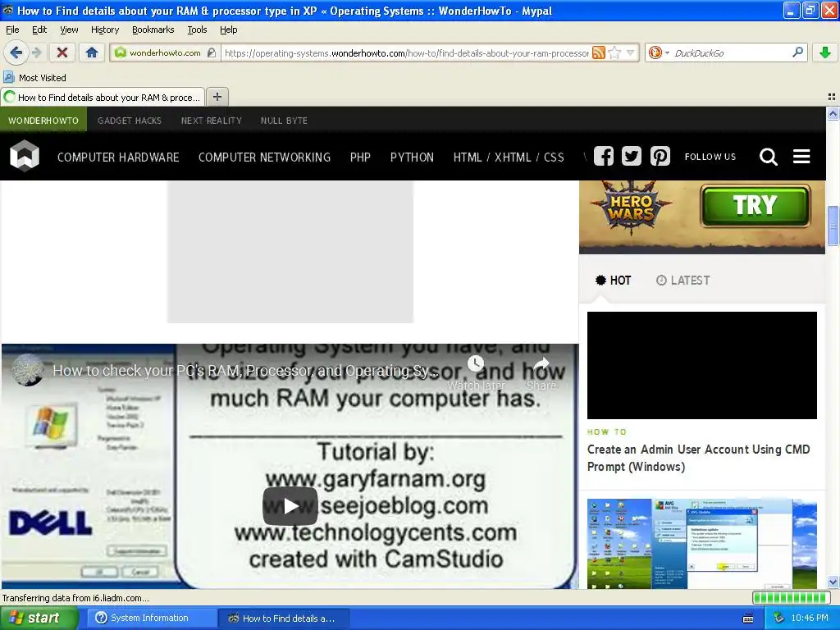The height and width of the screenshot is (630, 840).
Task: Open the Home page icon
Action: (92, 52)
